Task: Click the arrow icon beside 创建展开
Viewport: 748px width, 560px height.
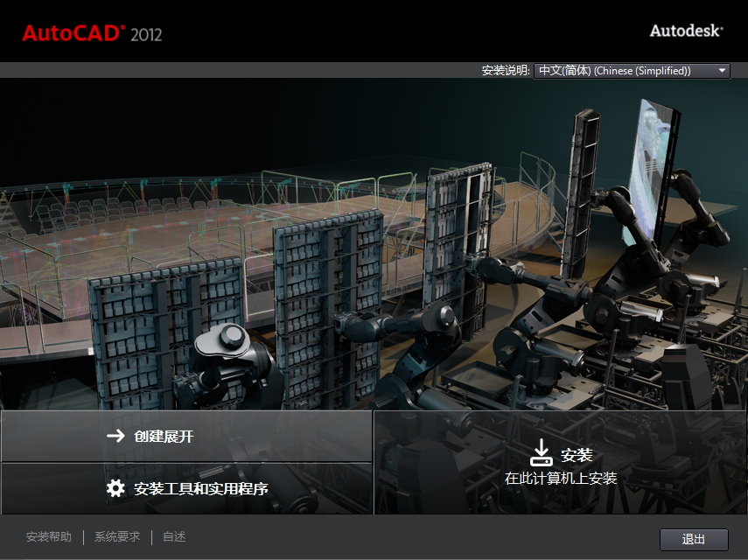Action: coord(115,436)
